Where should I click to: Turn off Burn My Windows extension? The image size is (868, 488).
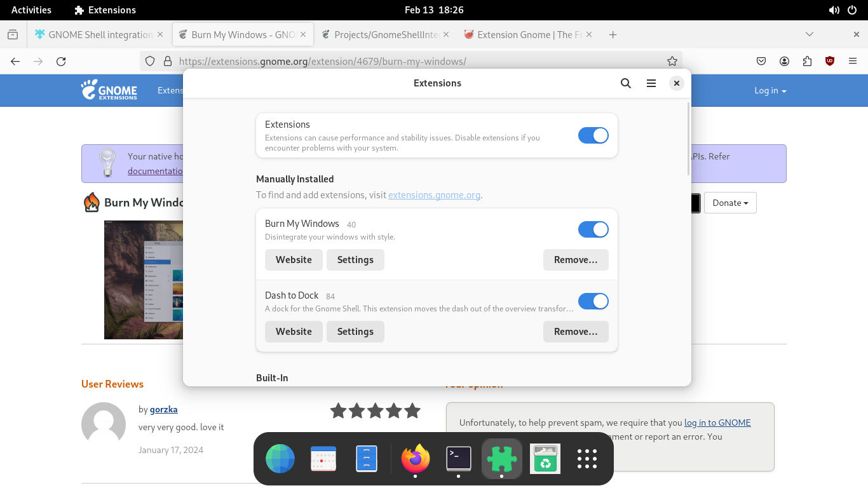click(593, 229)
